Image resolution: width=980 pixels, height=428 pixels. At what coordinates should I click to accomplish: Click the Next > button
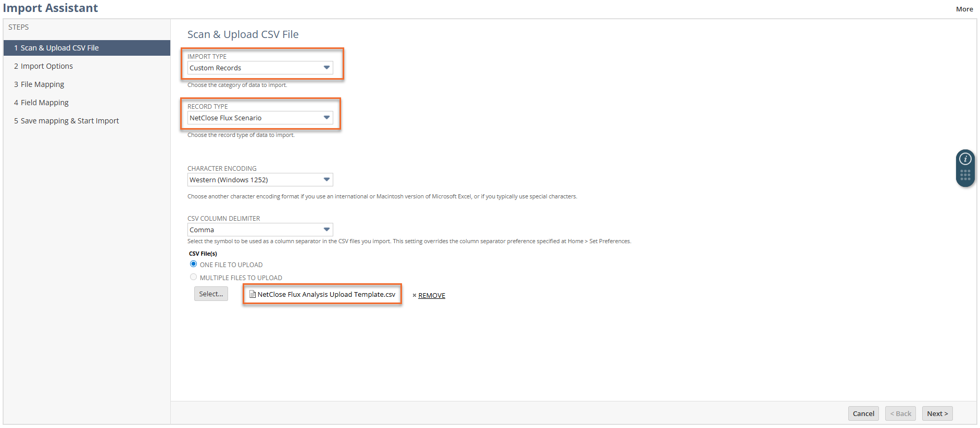click(x=937, y=413)
